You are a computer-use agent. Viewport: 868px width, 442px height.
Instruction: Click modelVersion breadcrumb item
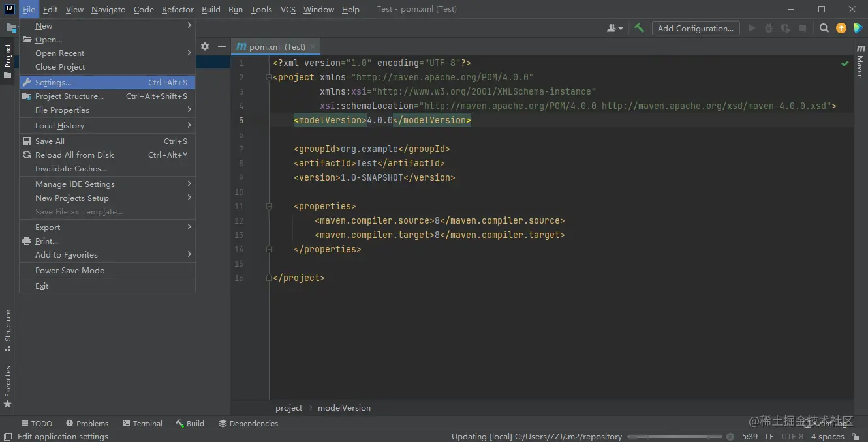pos(344,408)
